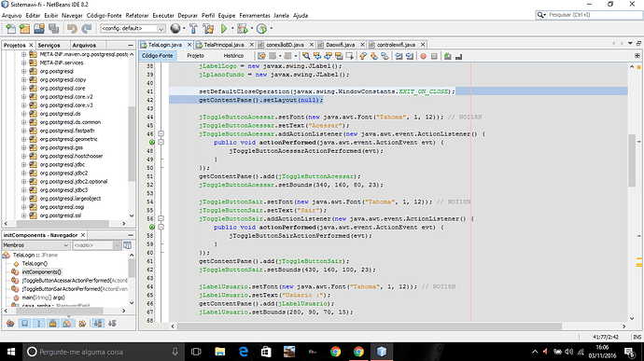644x361 pixels.
Task: Switch to the TelaPrincipal.java tab
Action: (x=224, y=45)
